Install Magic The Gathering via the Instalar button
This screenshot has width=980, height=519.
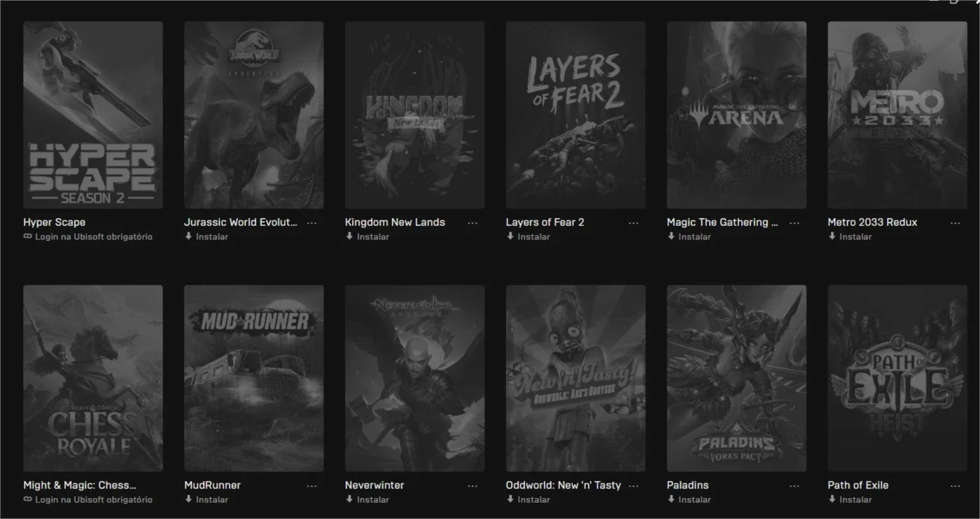[695, 236]
